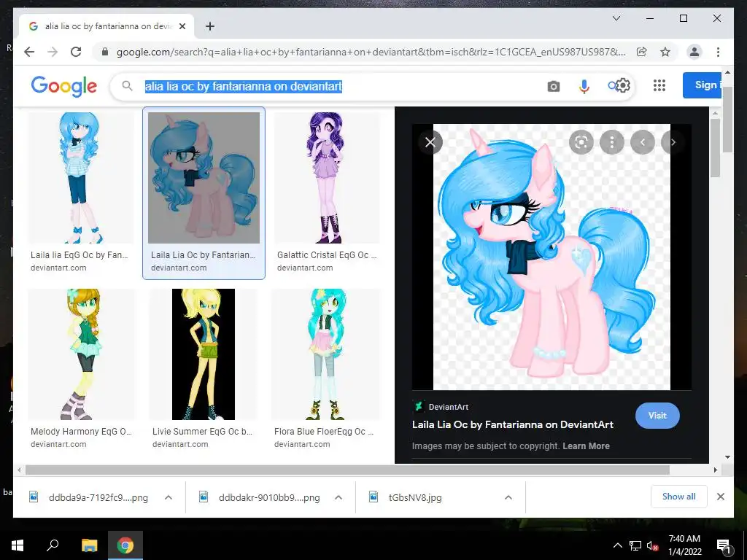Click the Livie Summer EqG Oc caption
747x560 pixels.
tap(203, 432)
